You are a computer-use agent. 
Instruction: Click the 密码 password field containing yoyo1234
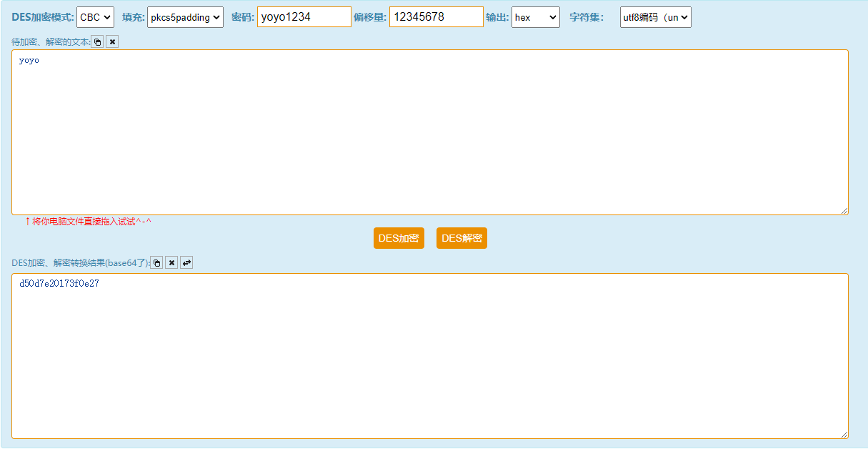[x=304, y=16]
